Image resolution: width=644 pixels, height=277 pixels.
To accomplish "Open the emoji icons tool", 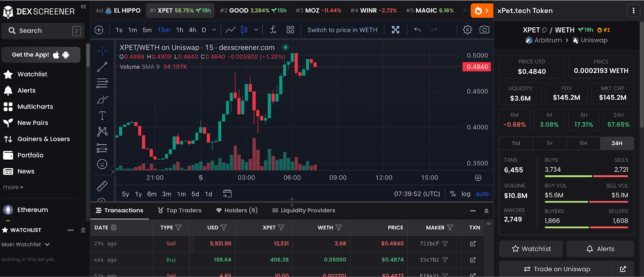I will (x=102, y=164).
